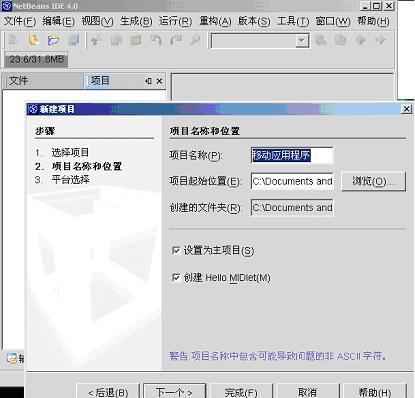The image size is (415, 398).
Task: Click the Redo toolbar icon
Action: tap(176, 40)
